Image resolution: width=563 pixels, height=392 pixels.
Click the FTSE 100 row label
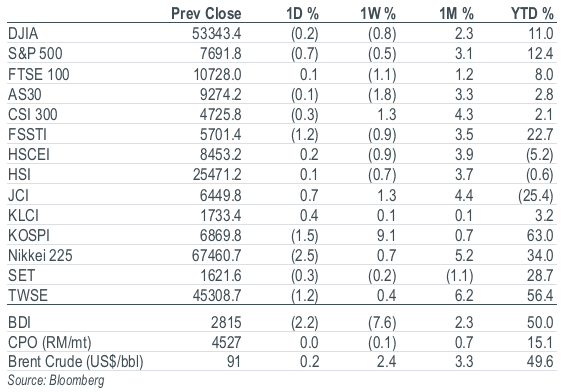38,75
